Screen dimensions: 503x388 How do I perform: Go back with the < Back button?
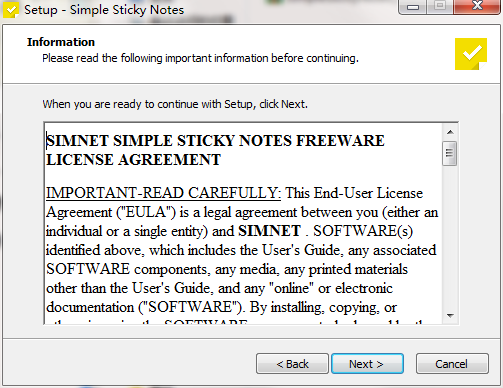coord(292,364)
